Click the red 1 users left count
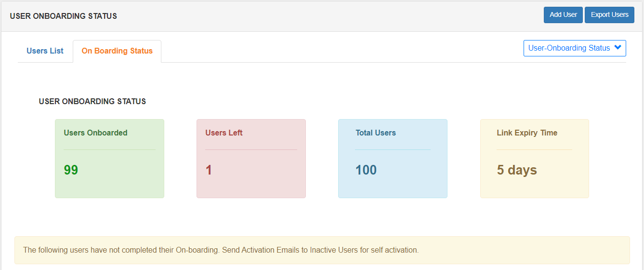The image size is (644, 270). [x=209, y=170]
